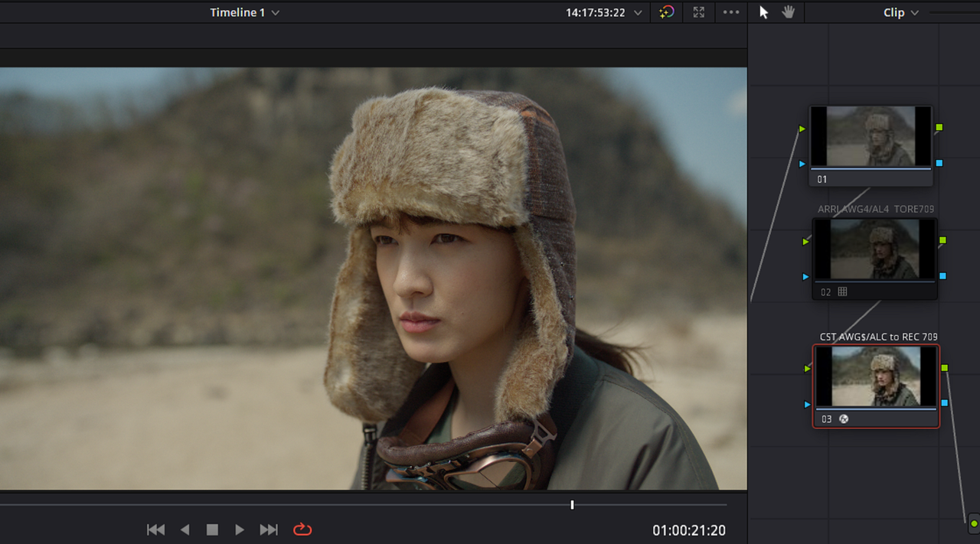Click the blue key input of node 01
The height and width of the screenshot is (544, 980).
coord(802,164)
